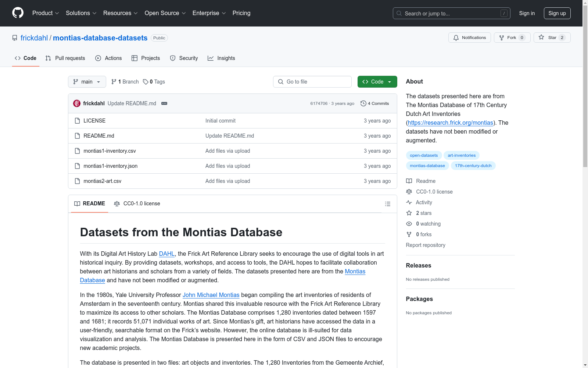Click the search magnifier icon in header
This screenshot has height=368, width=588.
399,13
